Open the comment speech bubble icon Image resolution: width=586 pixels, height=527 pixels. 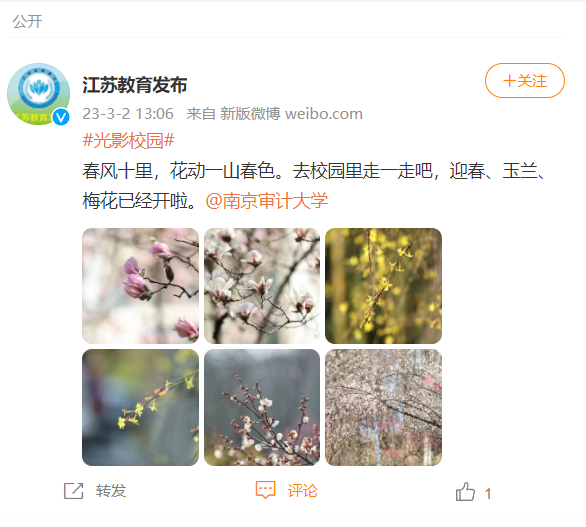[265, 490]
